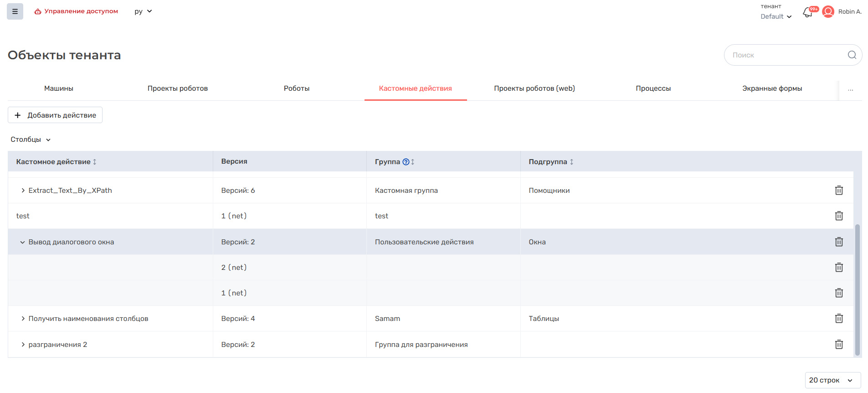Sort by Подгруппа column

pyautogui.click(x=571, y=162)
